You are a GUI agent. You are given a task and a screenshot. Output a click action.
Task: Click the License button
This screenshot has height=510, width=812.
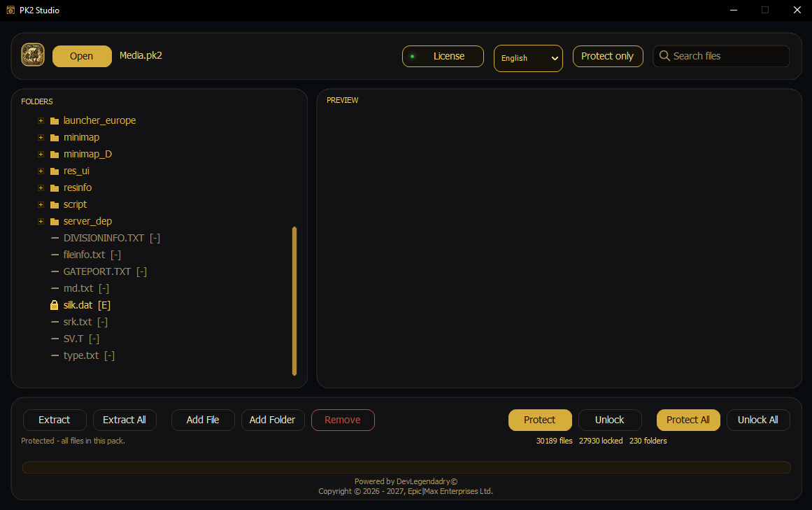(x=443, y=56)
